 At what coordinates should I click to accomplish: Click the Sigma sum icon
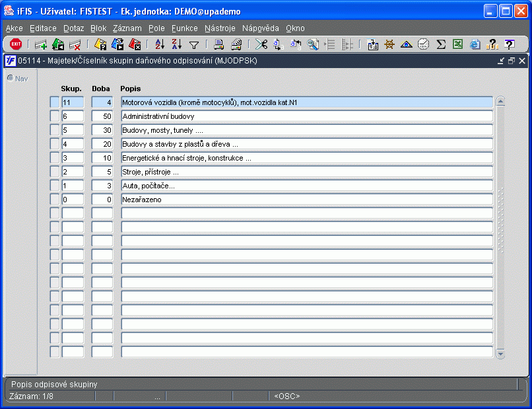tap(441, 44)
